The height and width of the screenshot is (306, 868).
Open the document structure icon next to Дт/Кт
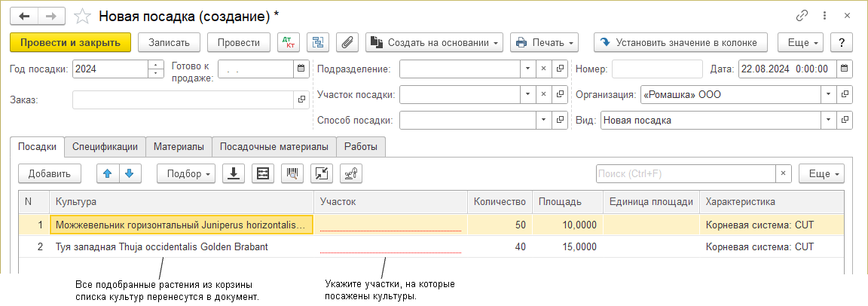coord(317,43)
